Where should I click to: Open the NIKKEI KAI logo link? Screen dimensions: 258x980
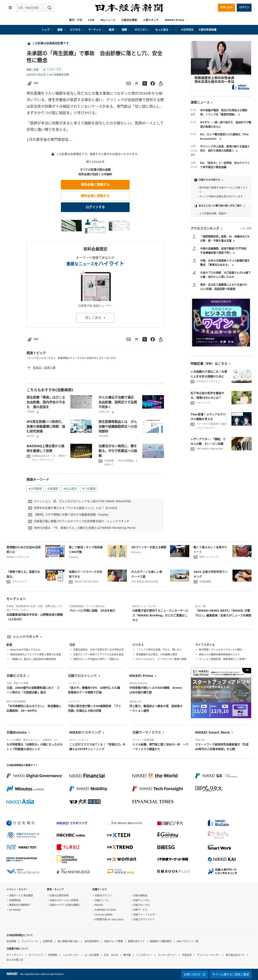(221, 859)
